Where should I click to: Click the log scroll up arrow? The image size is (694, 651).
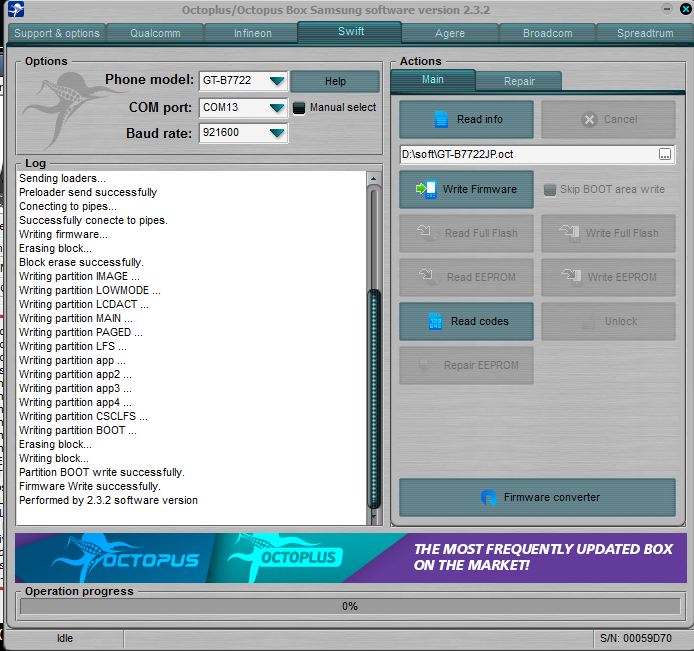[374, 178]
